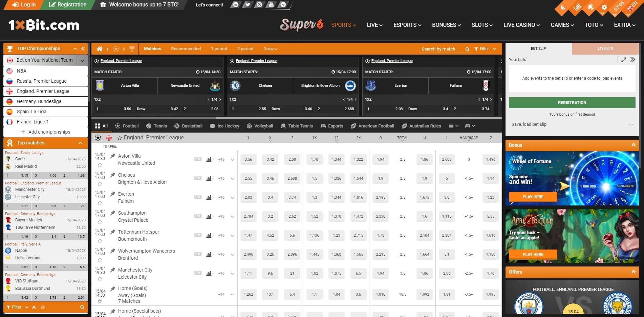Open statistics chart icon for Aston Villa match

point(210,159)
